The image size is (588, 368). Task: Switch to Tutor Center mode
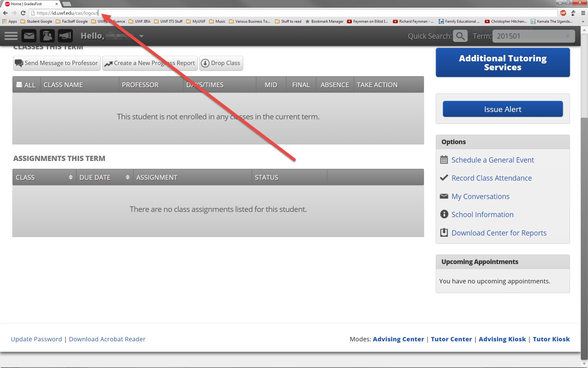click(451, 339)
